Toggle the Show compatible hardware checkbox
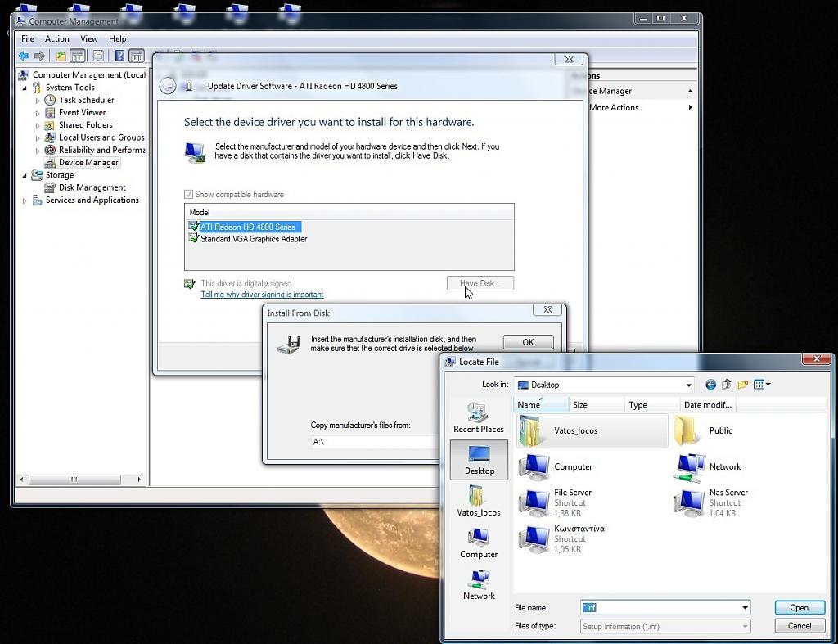 coord(189,195)
